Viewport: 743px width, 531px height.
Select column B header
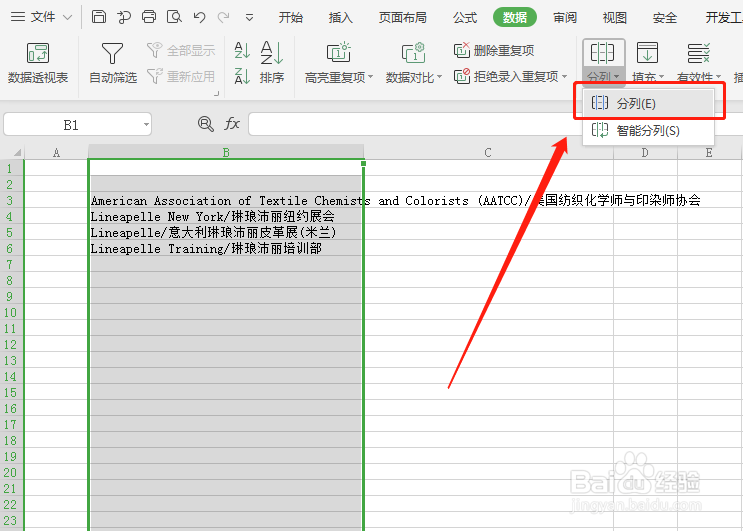[226, 153]
